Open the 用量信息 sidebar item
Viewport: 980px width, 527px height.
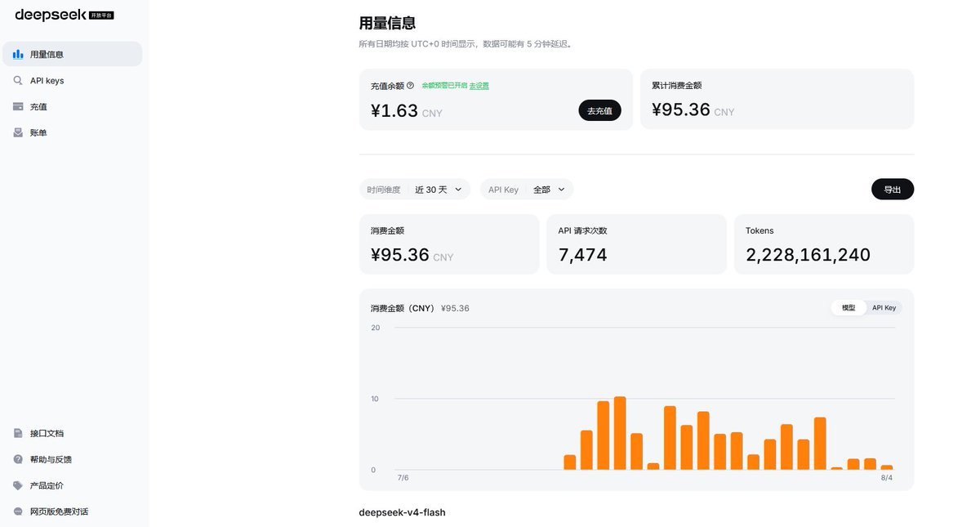tap(73, 54)
